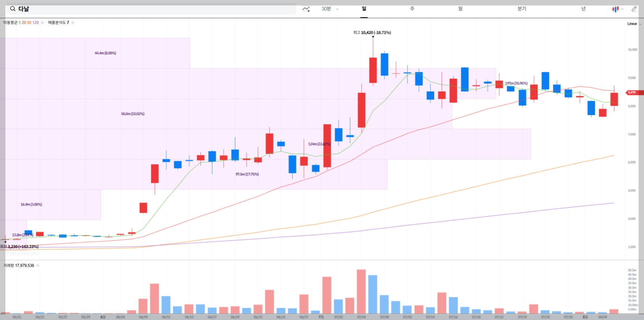This screenshot has width=644, height=320.
Task: Open the 30분 minute interval dropdown
Action: point(330,9)
